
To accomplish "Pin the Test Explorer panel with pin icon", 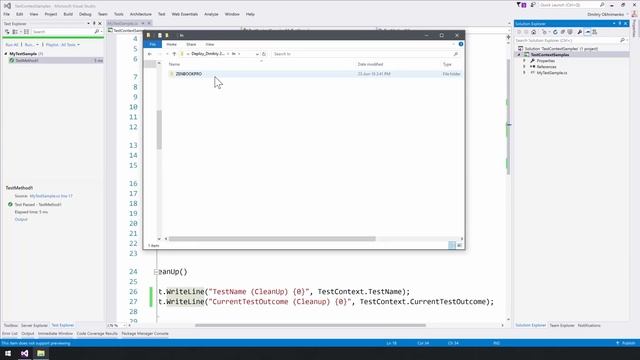I will (x=94, y=24).
